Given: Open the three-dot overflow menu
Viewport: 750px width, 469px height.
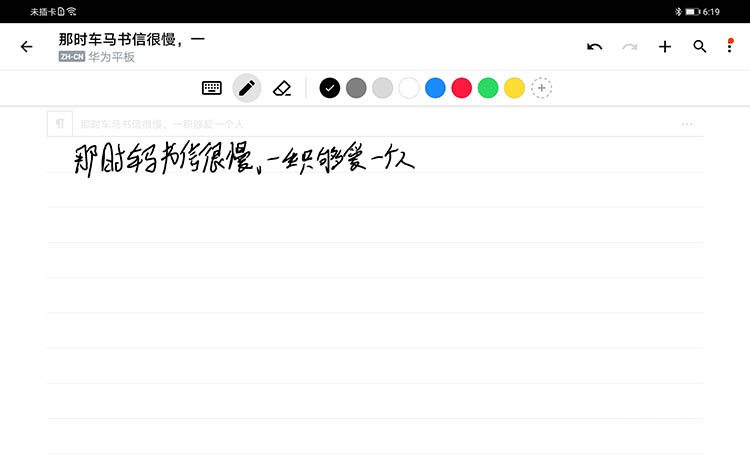Looking at the screenshot, I should click(729, 45).
